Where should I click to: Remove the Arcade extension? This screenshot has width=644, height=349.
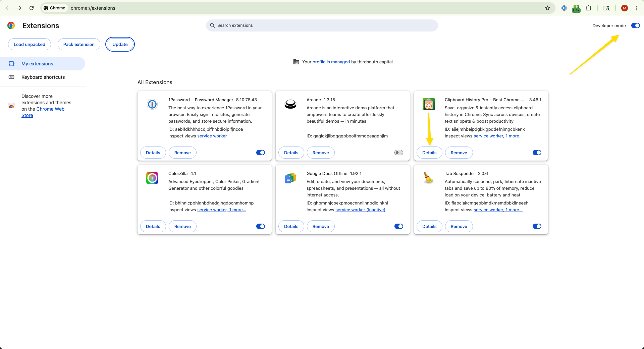(321, 153)
